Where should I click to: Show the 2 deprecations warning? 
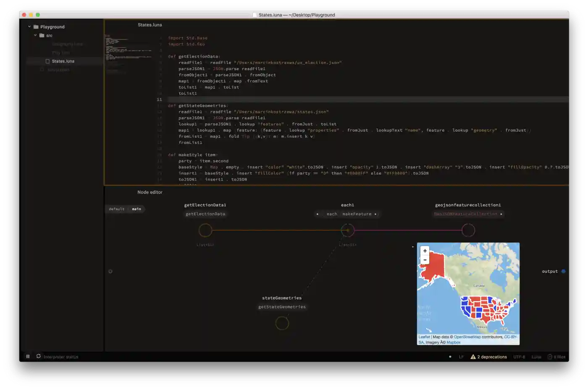pyautogui.click(x=488, y=357)
